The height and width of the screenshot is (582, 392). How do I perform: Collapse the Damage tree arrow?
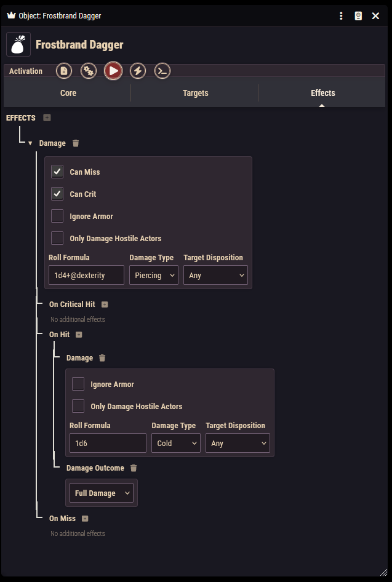point(30,143)
